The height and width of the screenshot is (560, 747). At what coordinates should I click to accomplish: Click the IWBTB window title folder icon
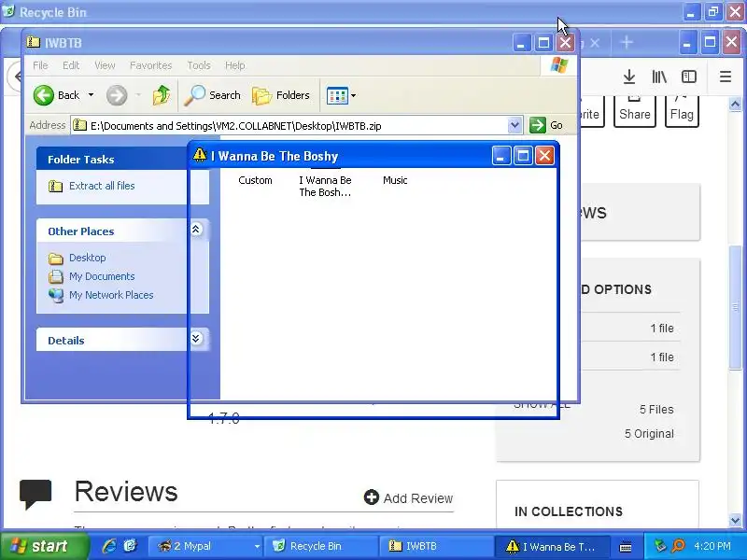[34, 42]
